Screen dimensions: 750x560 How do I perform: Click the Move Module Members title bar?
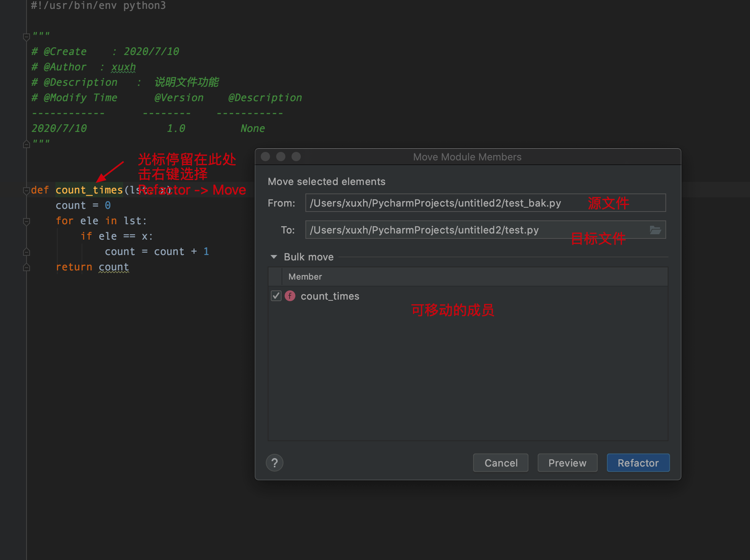[467, 157]
